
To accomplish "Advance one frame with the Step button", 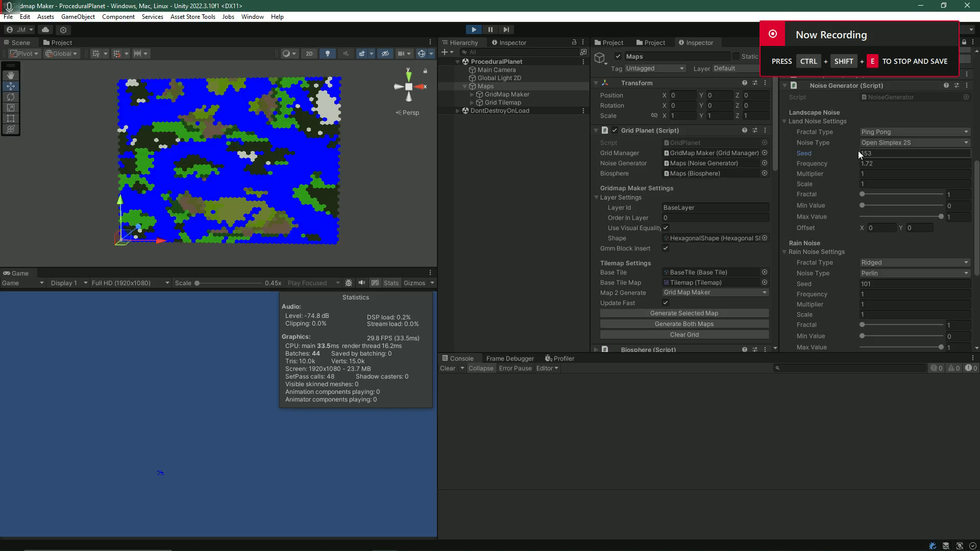I will coord(506,30).
